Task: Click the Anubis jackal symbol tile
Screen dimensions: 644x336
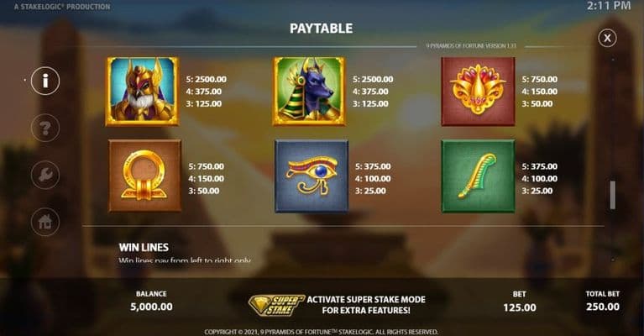Action: [x=309, y=92]
